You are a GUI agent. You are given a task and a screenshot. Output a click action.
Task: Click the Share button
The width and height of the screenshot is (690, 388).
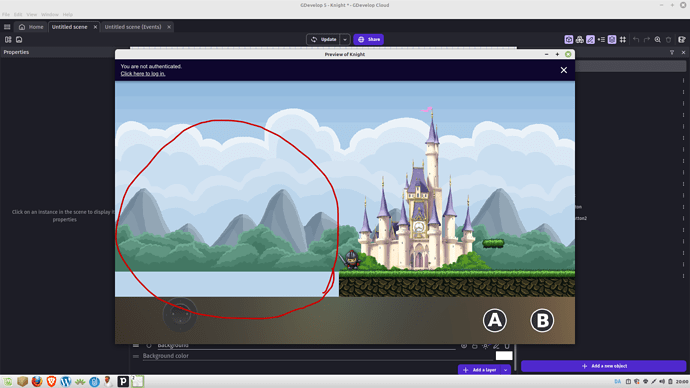click(x=369, y=40)
